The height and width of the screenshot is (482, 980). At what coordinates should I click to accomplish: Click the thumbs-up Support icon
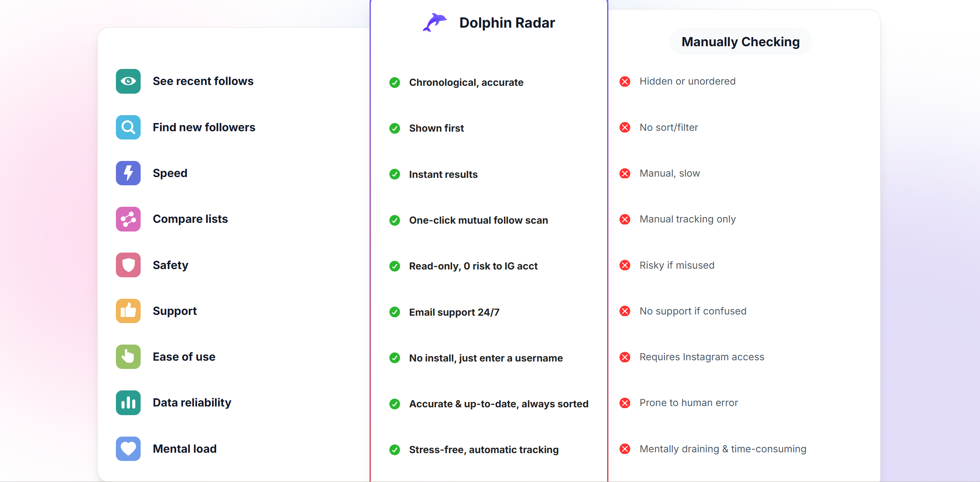128,311
